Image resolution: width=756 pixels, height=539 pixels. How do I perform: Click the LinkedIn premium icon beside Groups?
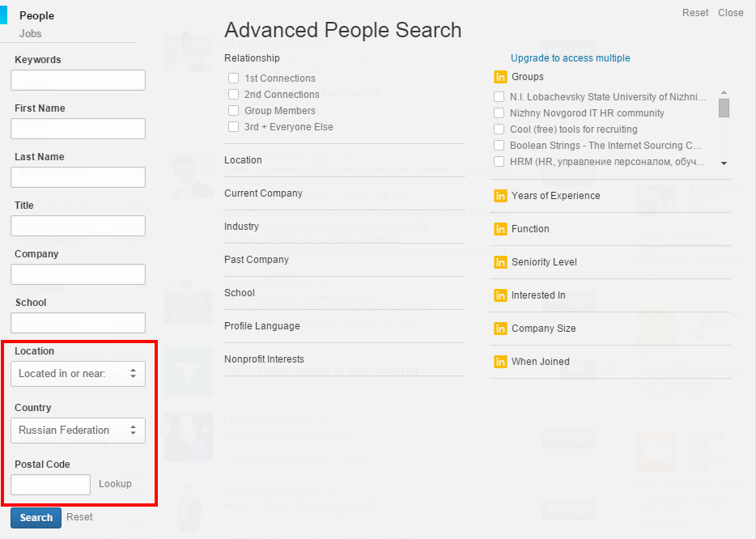500,77
